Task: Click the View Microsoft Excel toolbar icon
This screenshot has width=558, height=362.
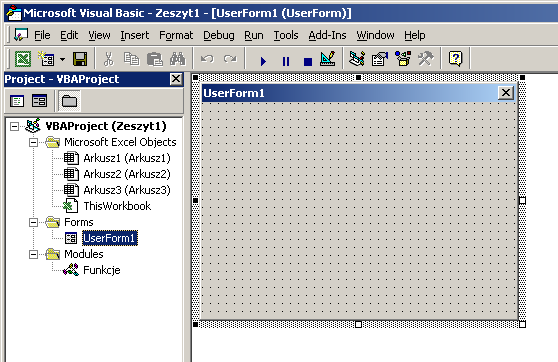Action: click(23, 59)
